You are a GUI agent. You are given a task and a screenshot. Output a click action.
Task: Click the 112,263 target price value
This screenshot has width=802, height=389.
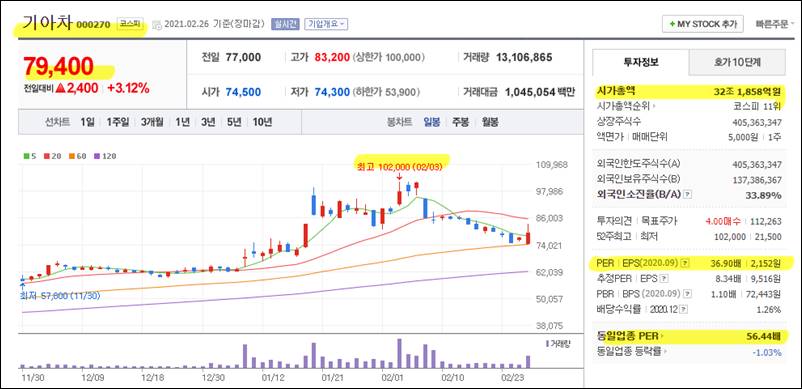tap(766, 221)
